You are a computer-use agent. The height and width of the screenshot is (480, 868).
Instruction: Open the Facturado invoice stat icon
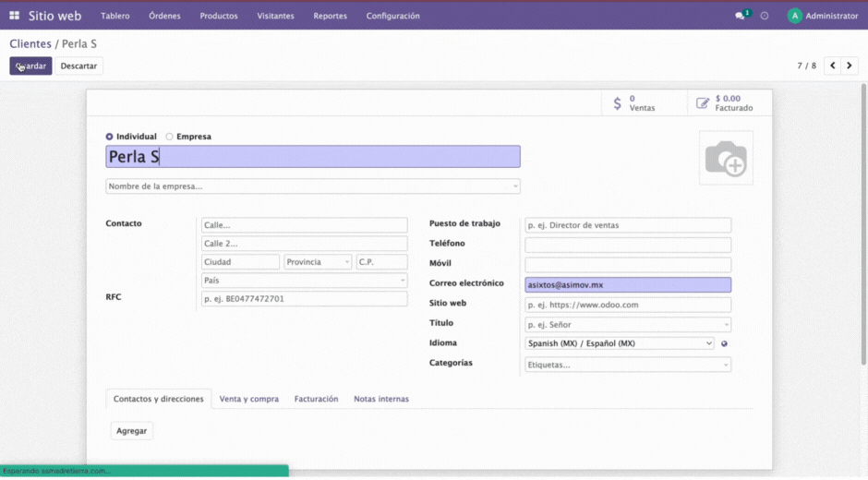point(703,103)
